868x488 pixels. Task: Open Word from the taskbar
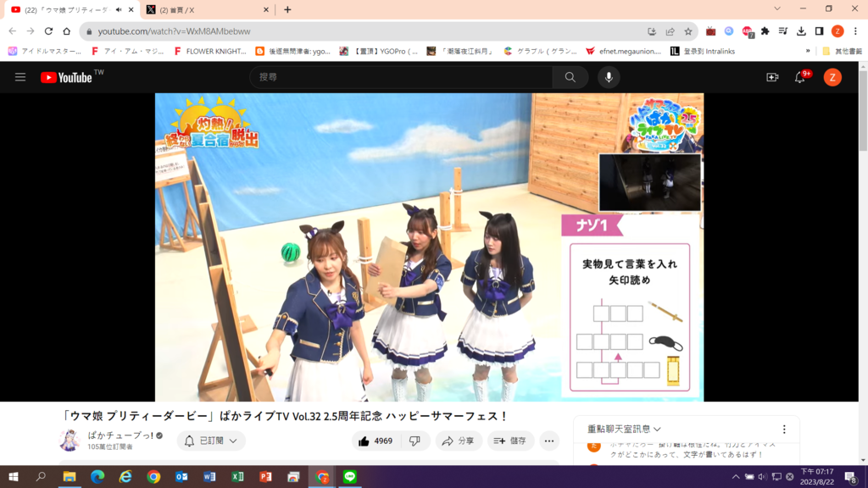click(x=210, y=476)
